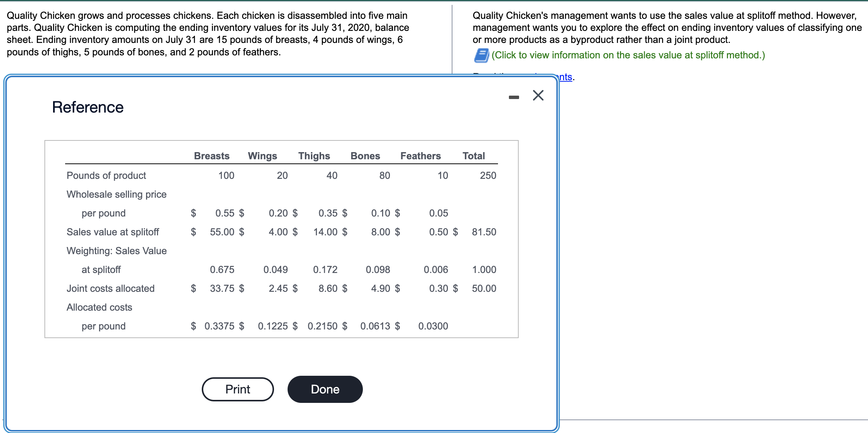Select the Total column header
The image size is (868, 433).
(474, 156)
